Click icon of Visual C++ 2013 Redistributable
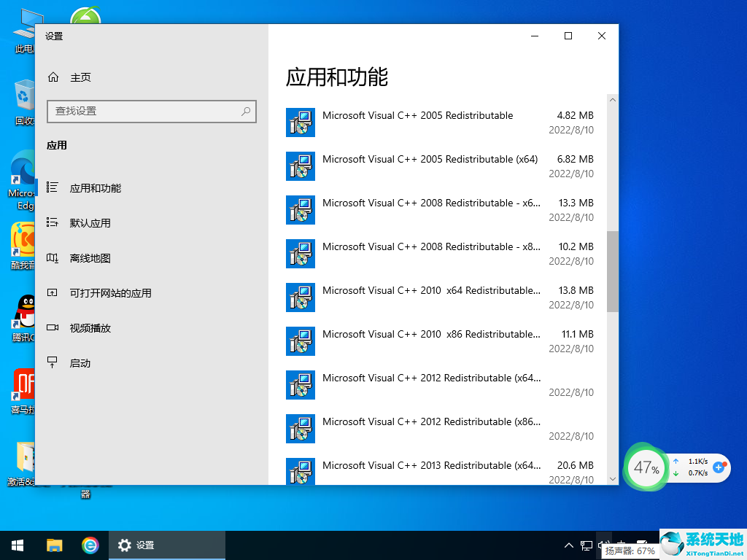747x560 pixels. [301, 471]
